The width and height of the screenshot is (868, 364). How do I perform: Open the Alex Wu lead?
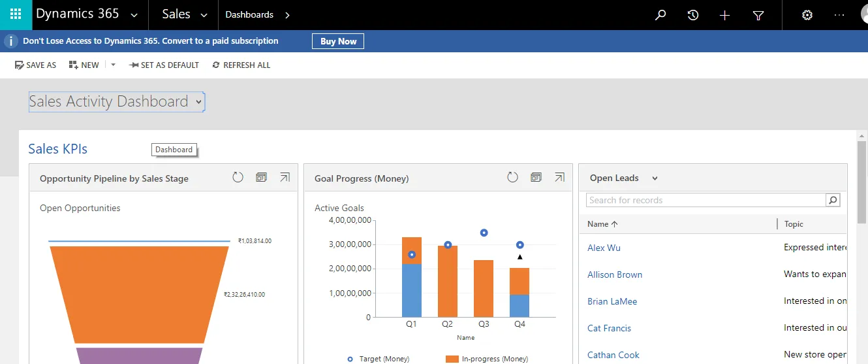click(x=604, y=248)
